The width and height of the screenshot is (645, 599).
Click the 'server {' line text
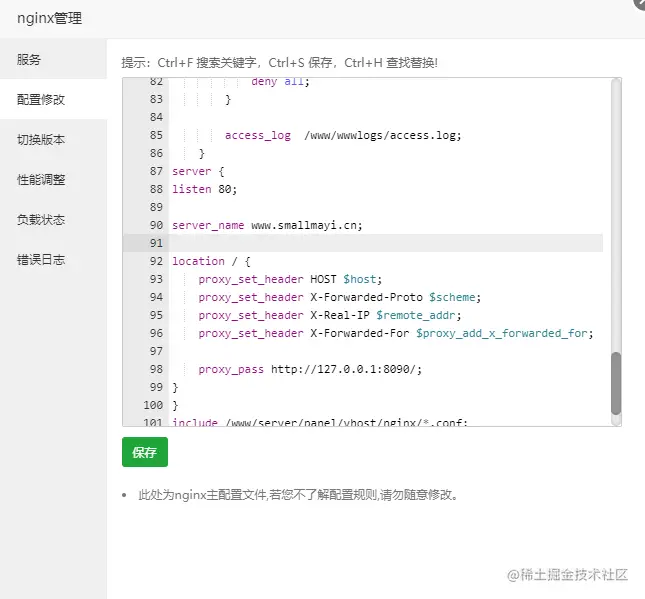tap(198, 171)
